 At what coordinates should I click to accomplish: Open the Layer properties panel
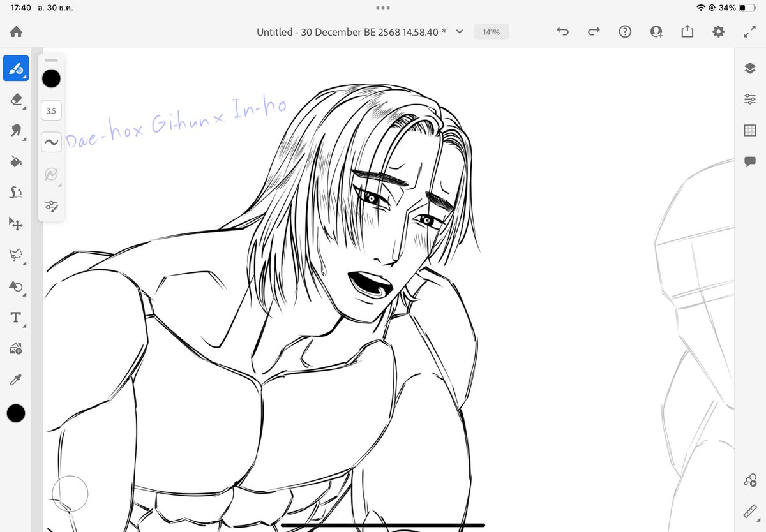pyautogui.click(x=750, y=100)
